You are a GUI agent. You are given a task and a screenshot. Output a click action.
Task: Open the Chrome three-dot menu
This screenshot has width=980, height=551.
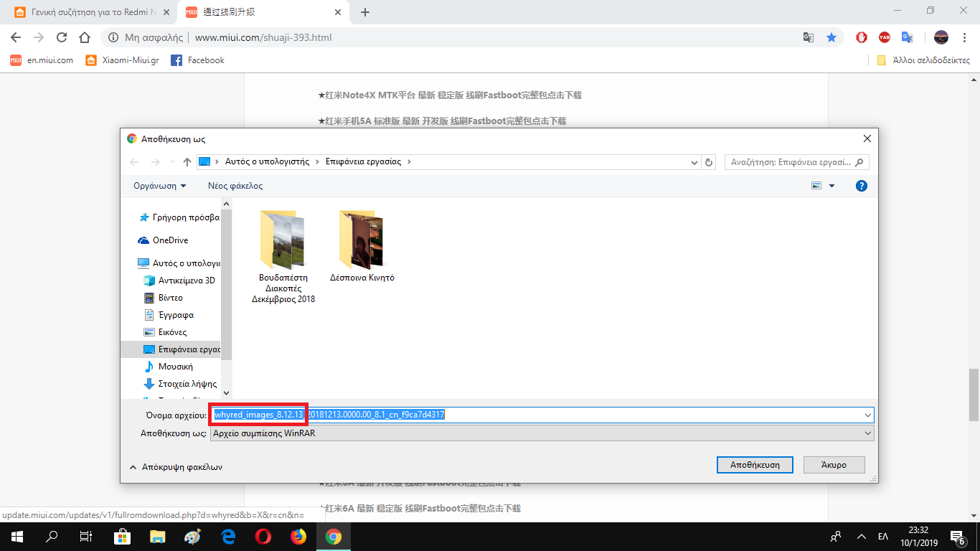[x=964, y=37]
